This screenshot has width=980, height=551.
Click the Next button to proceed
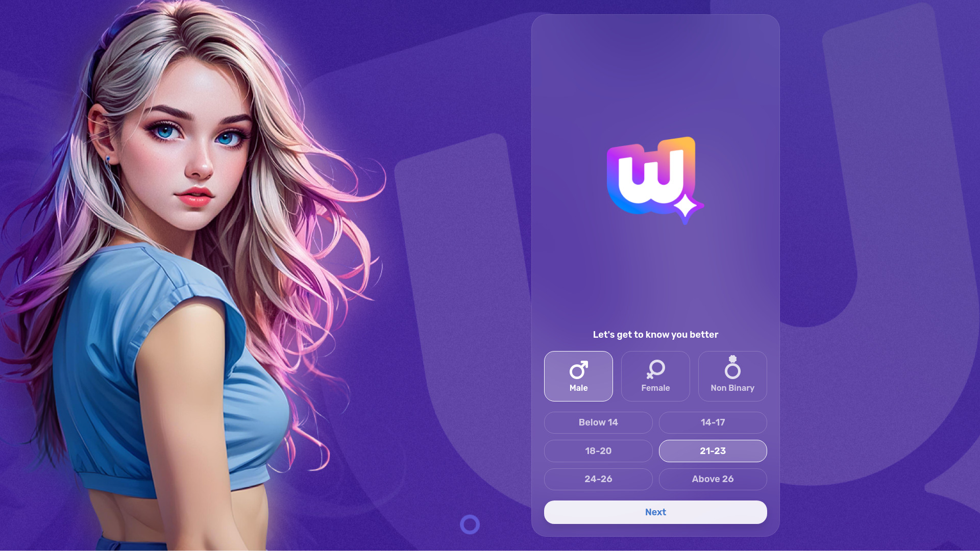click(x=655, y=512)
